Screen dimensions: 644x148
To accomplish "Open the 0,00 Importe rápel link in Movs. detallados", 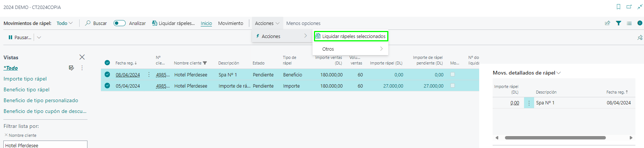I will [515, 103].
